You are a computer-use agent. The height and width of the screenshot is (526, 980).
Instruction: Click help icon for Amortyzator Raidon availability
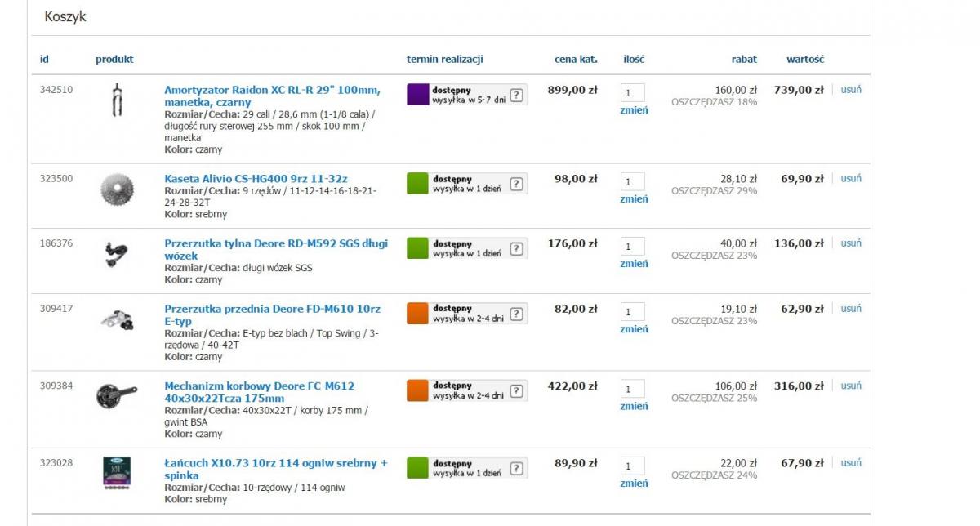point(516,95)
